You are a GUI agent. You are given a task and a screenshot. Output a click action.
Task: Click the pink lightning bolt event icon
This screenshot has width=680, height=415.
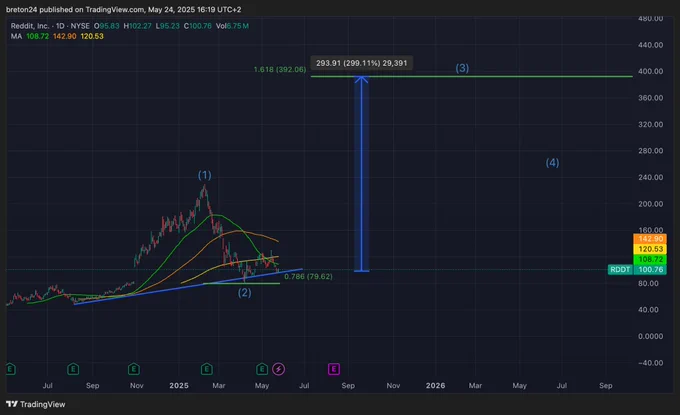[278, 369]
